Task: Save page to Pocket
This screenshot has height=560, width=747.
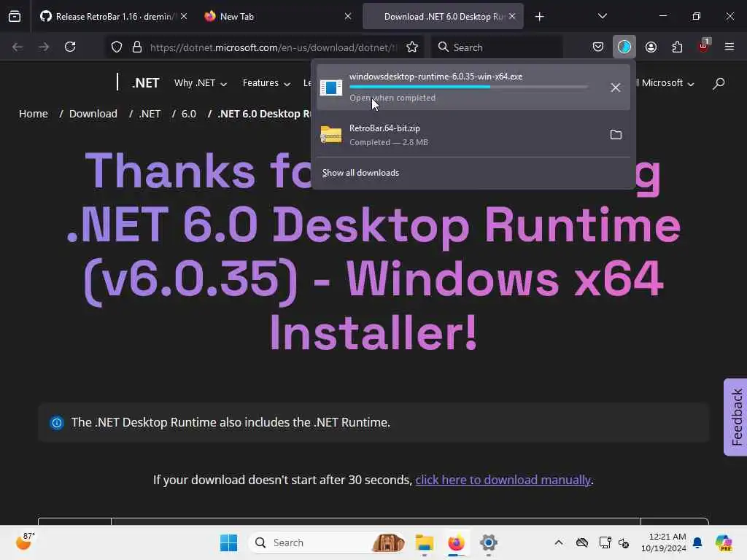Action: (598, 47)
